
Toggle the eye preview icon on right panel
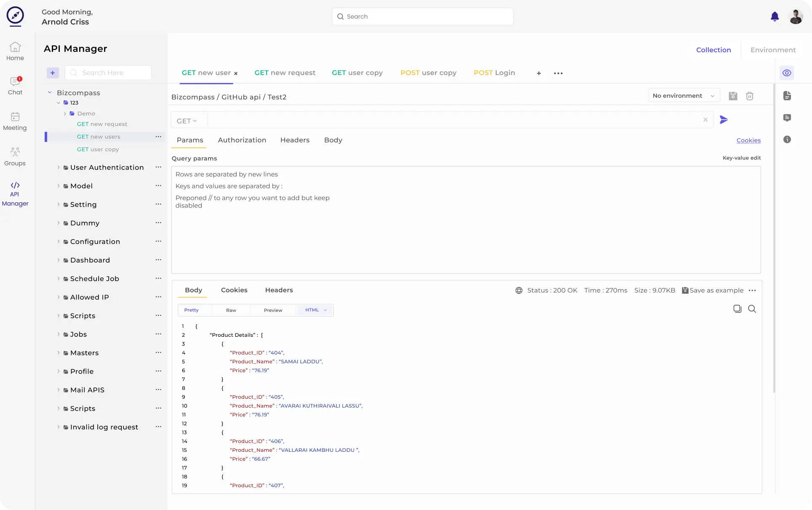pos(787,72)
